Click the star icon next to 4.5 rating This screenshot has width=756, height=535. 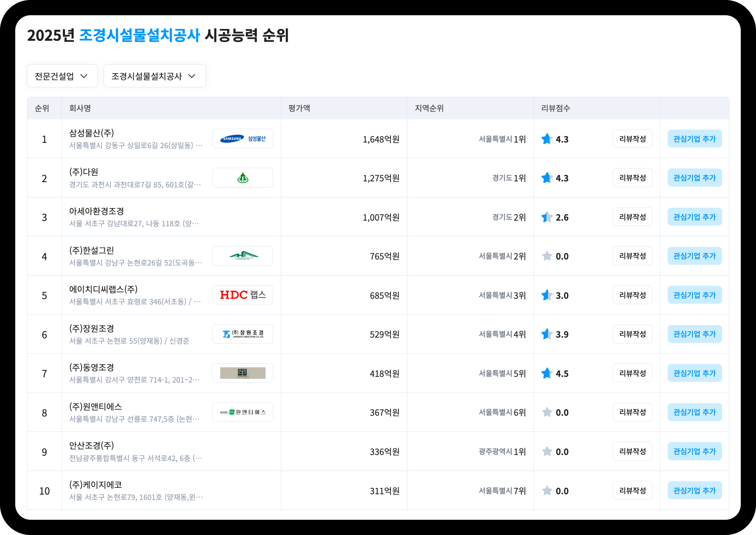(547, 373)
